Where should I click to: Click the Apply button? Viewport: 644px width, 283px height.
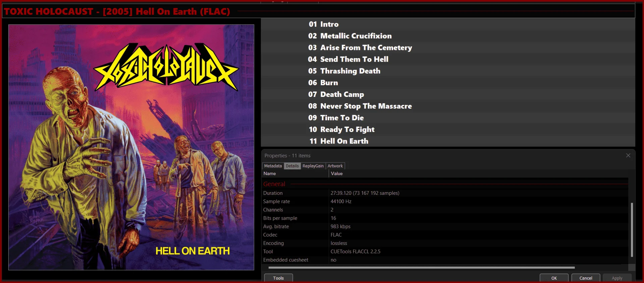click(617, 278)
